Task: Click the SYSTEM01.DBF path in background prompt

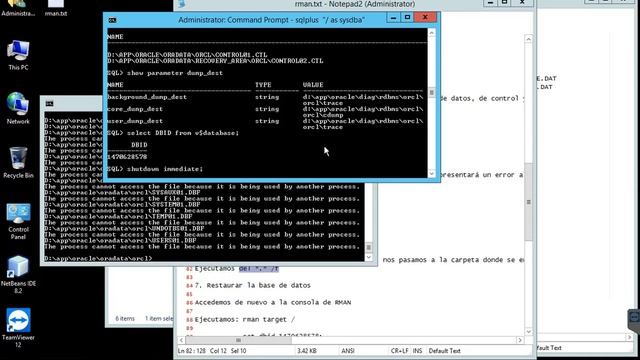Action: tap(122, 204)
